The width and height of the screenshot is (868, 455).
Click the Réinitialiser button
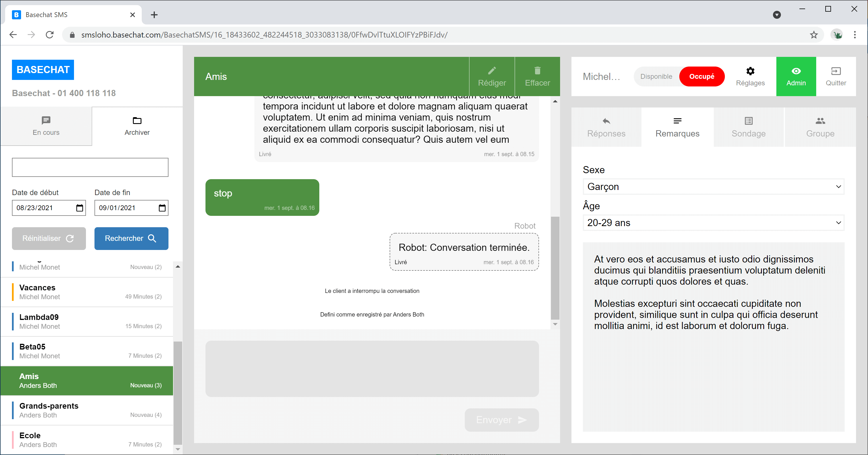48,238
